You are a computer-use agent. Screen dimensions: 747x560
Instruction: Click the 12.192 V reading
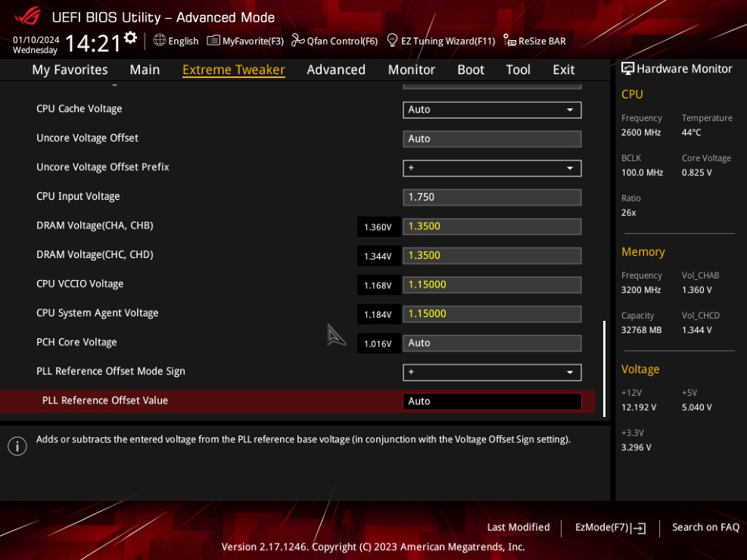[639, 408]
